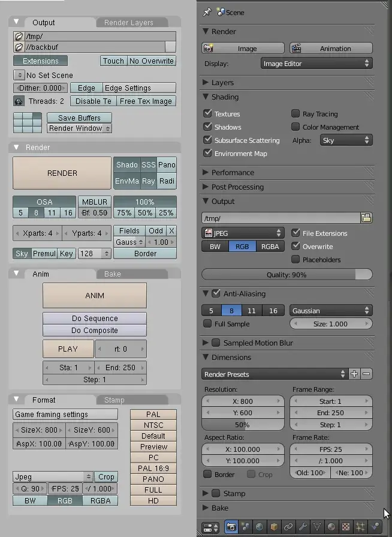Enable the Ray Tracing checkbox
392x537 pixels.
click(295, 113)
